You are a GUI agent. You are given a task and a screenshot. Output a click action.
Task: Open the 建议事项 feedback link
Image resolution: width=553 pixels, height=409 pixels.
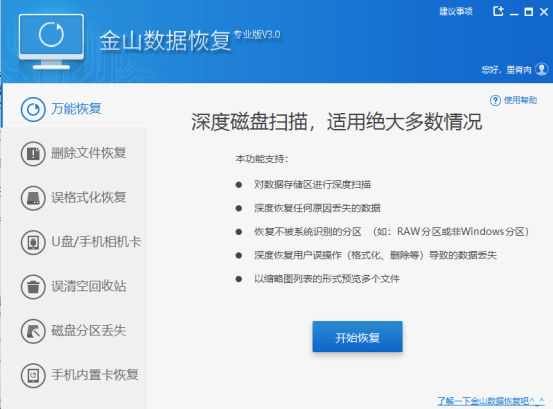pyautogui.click(x=456, y=12)
